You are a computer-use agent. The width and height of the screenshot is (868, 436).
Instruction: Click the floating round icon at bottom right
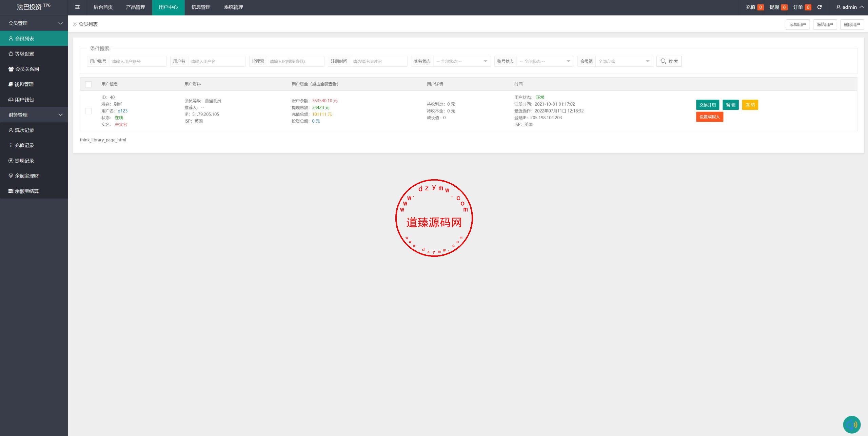[852, 424]
